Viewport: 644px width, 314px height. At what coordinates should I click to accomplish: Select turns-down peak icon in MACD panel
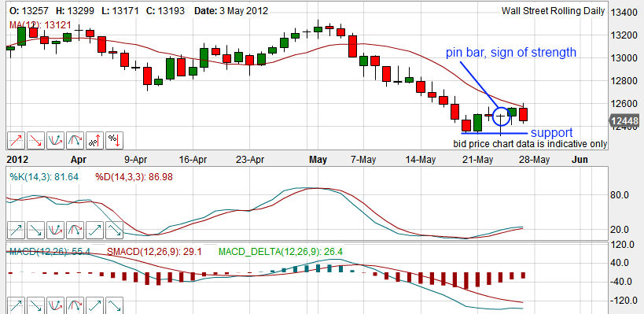click(x=75, y=306)
